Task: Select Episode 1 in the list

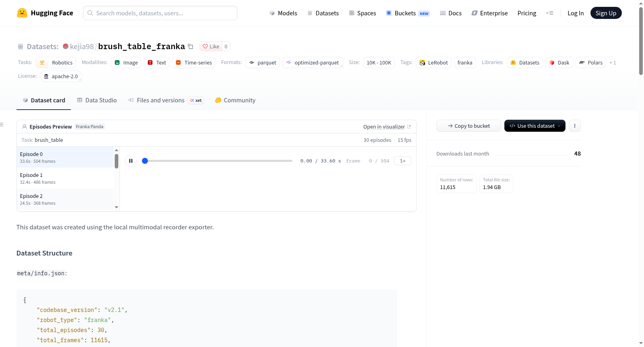Action: 65,178
